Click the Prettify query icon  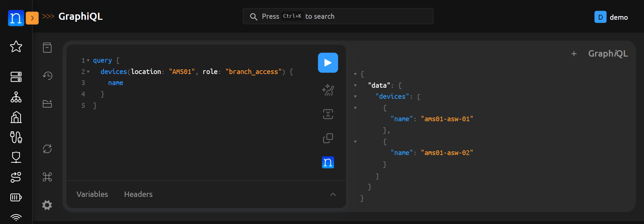coord(328,90)
